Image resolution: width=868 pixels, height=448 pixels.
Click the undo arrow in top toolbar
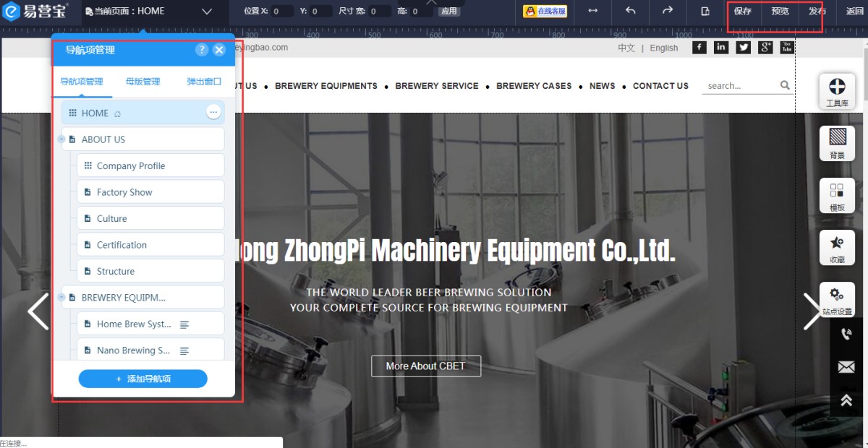(x=630, y=11)
